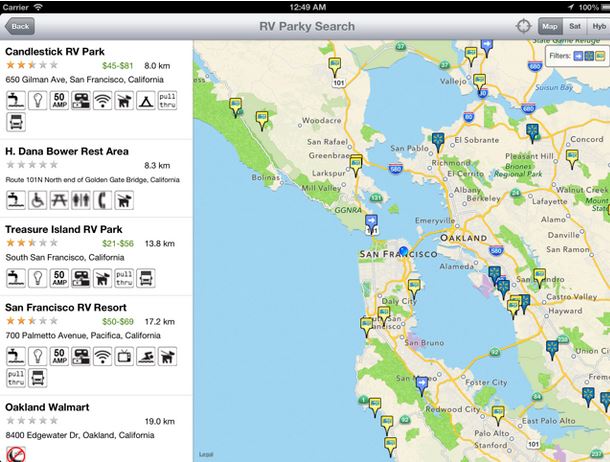610x462 pixels.
Task: Tap blue rest area pin near GGNRA
Action: coord(372,224)
